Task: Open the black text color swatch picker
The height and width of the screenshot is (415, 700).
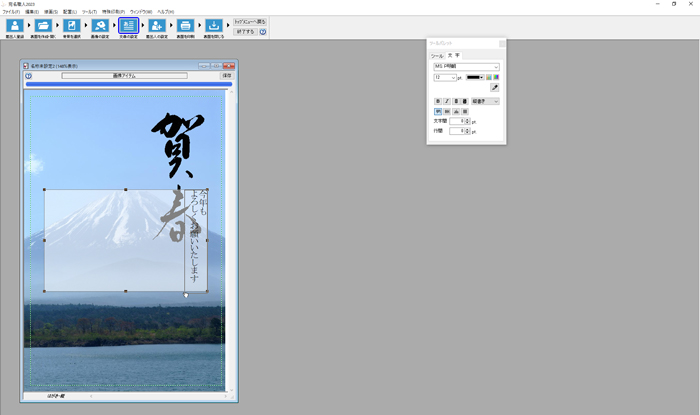Action: (474, 77)
